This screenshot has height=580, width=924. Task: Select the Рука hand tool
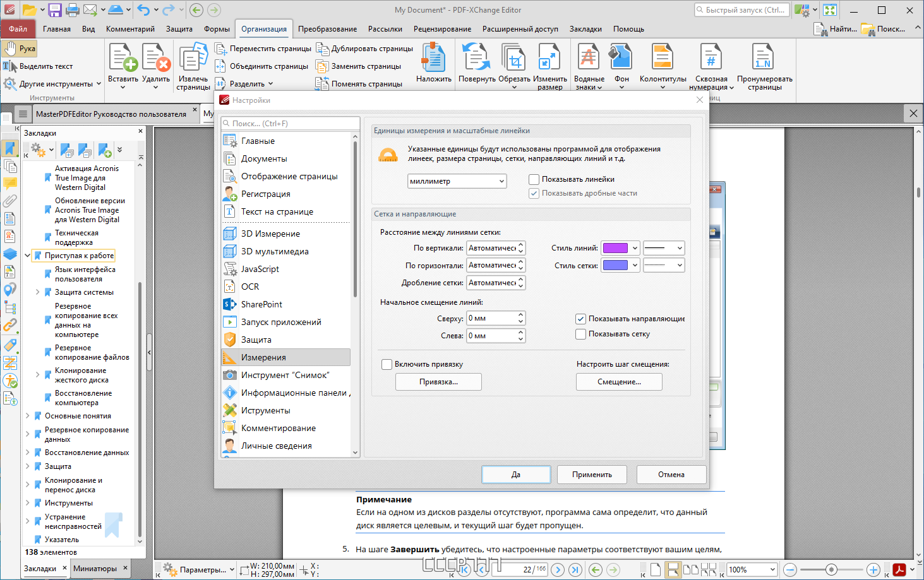tap(20, 49)
